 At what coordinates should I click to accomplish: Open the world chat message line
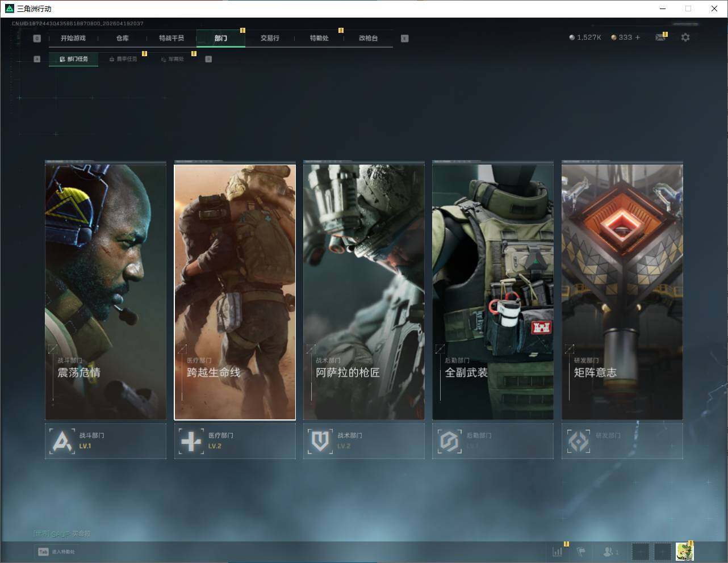point(62,533)
